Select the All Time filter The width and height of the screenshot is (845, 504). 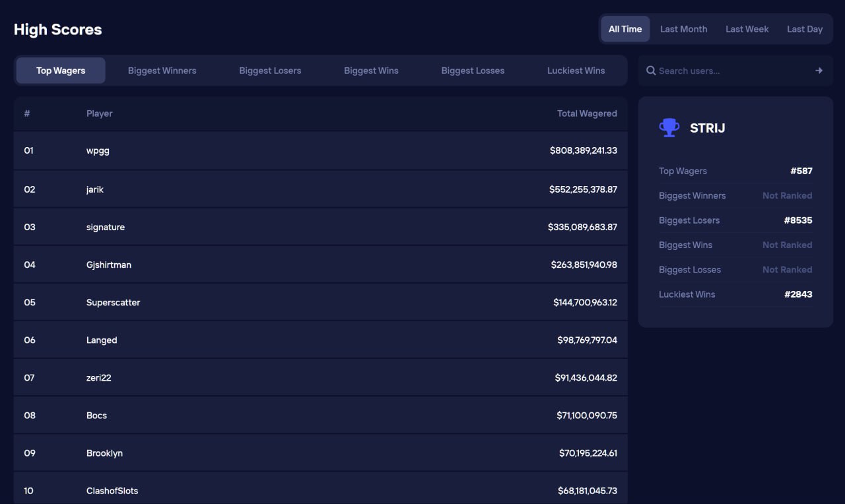[x=625, y=29]
